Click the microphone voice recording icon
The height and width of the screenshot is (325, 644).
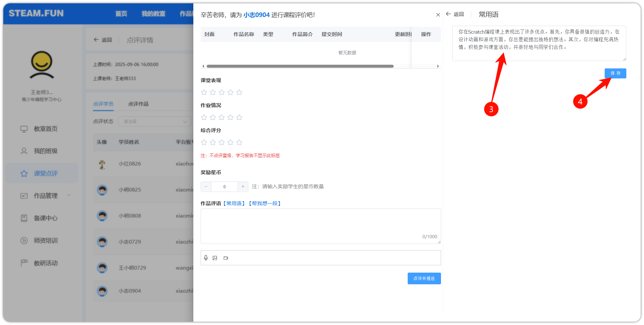(x=206, y=258)
